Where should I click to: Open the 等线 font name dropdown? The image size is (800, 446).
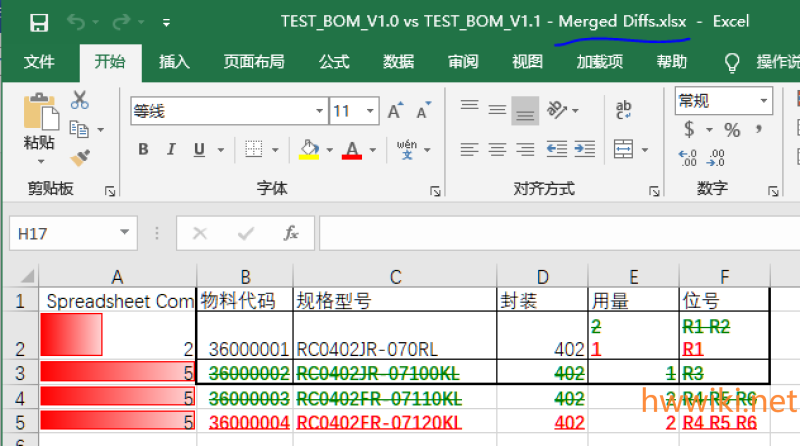[319, 111]
